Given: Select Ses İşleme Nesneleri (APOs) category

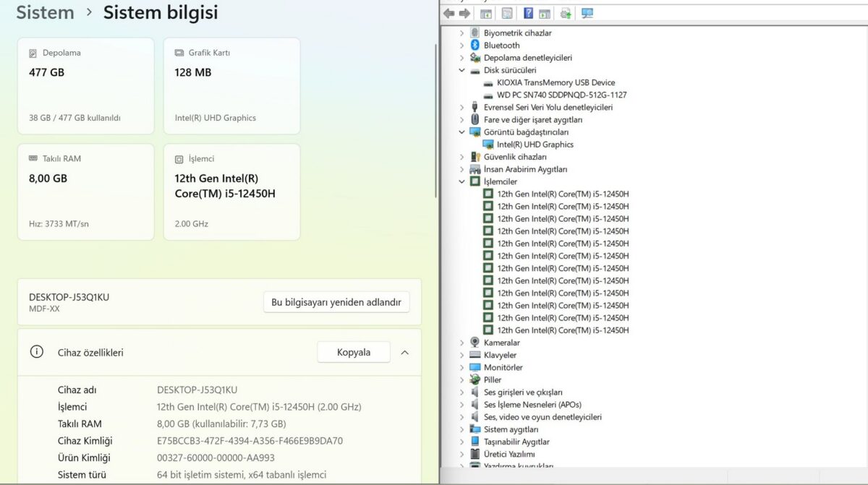Looking at the screenshot, I should [532, 405].
